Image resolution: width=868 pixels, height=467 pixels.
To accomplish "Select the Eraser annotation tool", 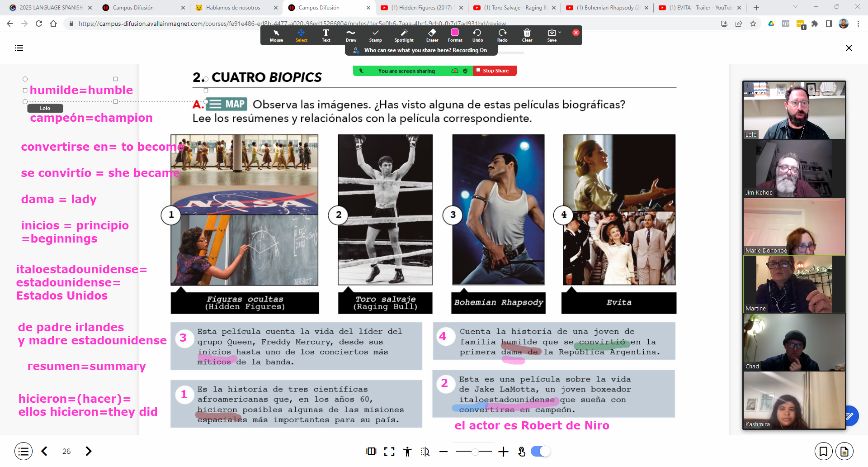I will 432,35.
